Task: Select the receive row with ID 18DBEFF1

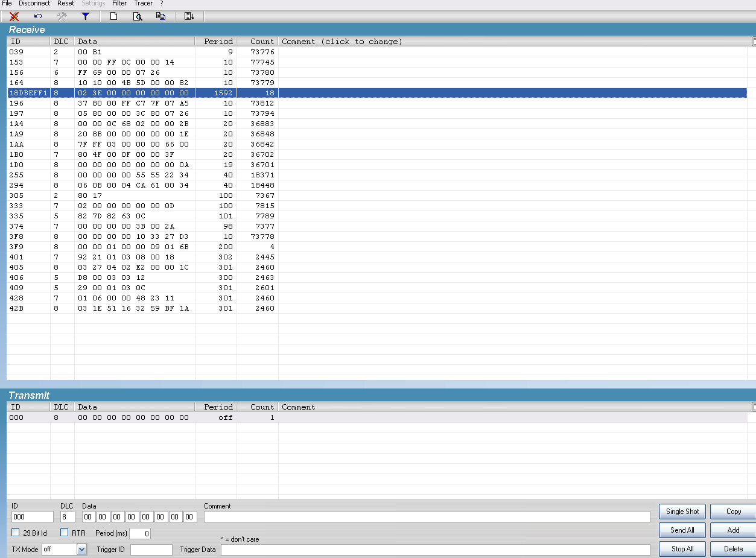Action: click(x=377, y=93)
